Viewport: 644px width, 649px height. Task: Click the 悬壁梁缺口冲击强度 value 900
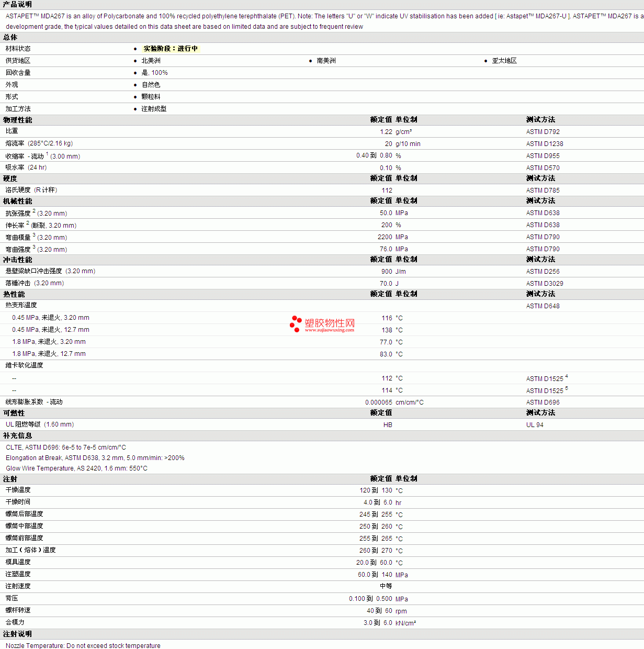387,272
